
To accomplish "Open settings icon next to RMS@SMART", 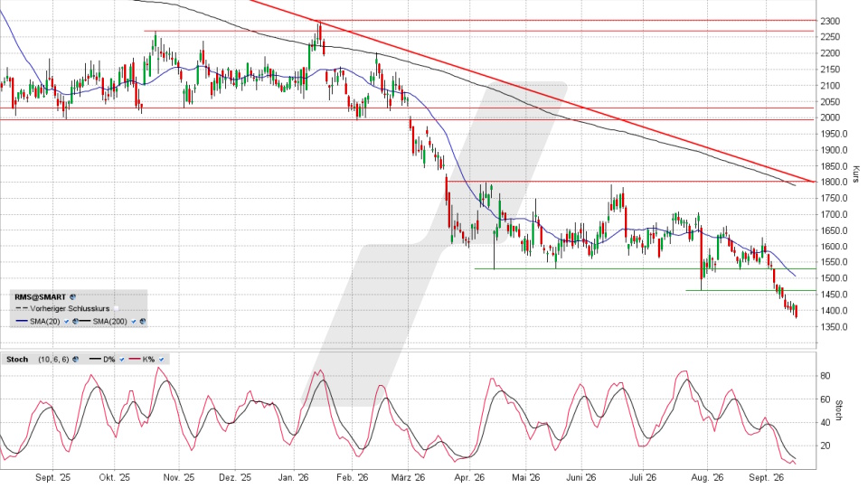I will 72,297.
